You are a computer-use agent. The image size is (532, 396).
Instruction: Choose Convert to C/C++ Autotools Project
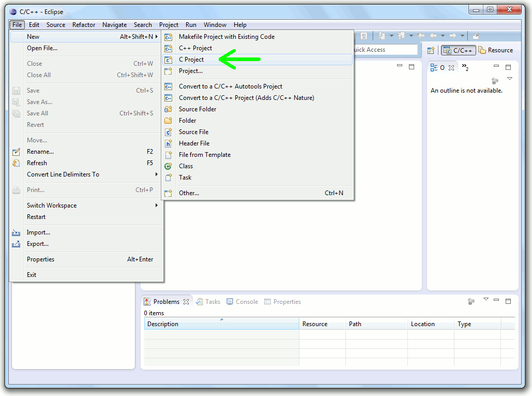click(257, 86)
